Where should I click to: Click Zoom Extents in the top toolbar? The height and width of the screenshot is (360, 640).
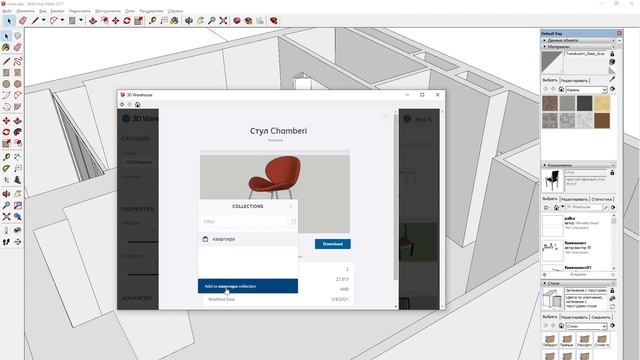[223, 20]
